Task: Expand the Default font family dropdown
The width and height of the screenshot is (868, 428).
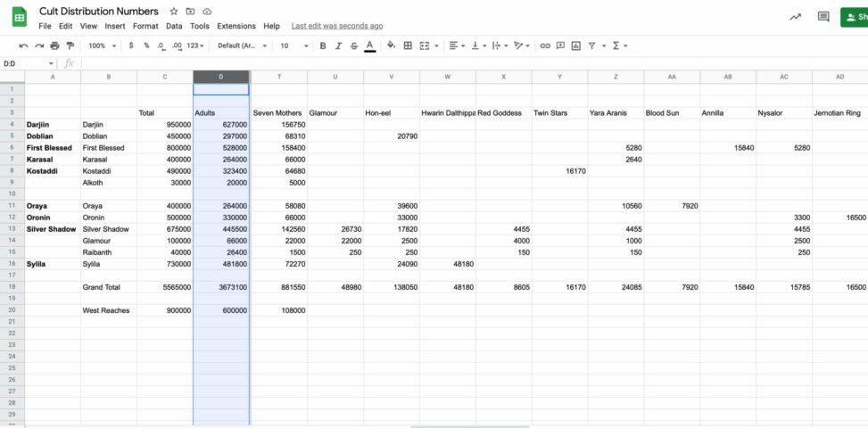Action: (x=242, y=45)
